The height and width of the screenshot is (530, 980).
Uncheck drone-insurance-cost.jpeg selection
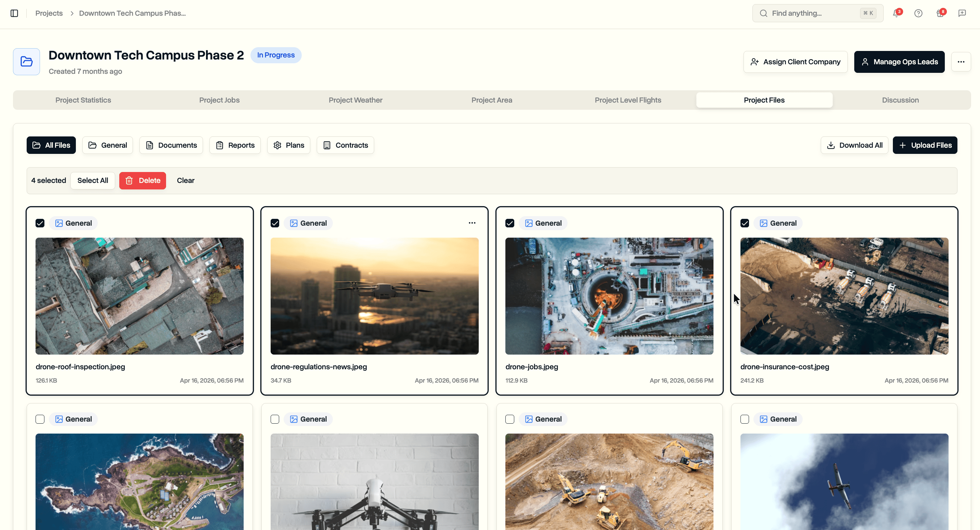(x=744, y=223)
